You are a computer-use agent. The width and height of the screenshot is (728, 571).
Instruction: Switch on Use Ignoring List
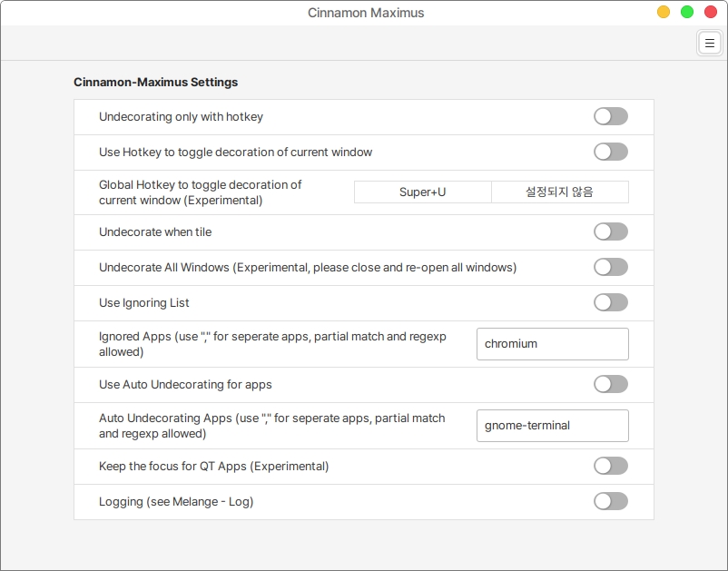coord(610,302)
